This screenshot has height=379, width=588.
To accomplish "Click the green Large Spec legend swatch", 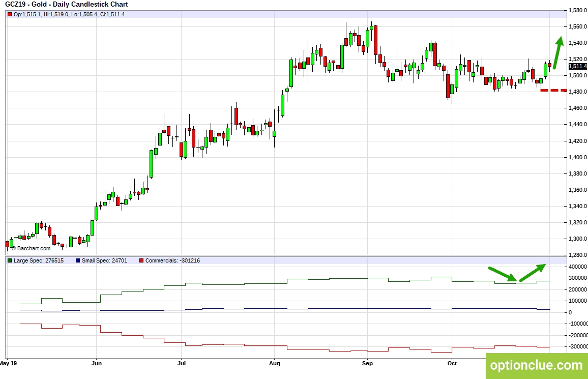I will click(x=10, y=260).
